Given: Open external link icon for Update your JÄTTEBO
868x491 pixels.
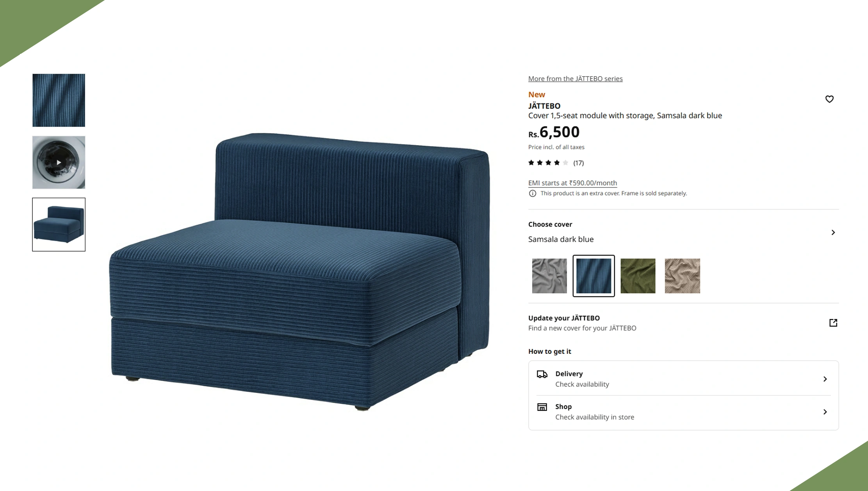Looking at the screenshot, I should pyautogui.click(x=833, y=323).
